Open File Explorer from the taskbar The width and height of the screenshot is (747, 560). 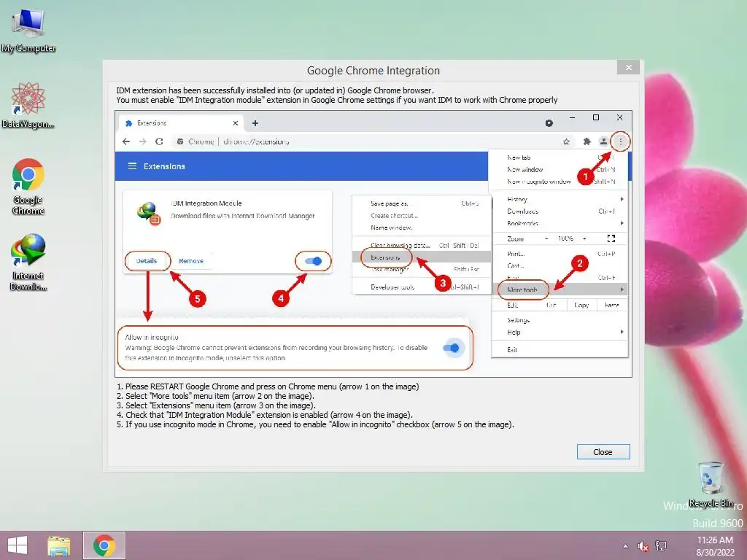pos(59,545)
